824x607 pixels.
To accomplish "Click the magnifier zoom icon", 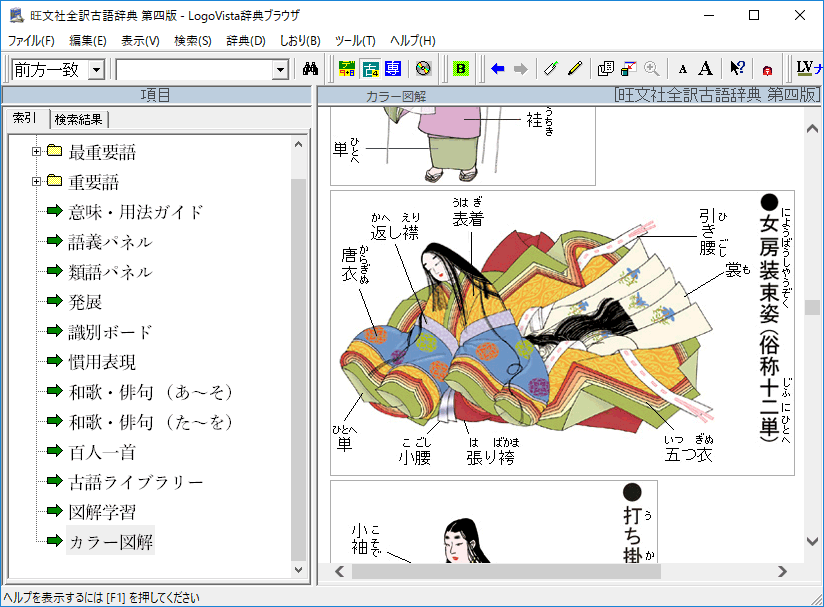I will coord(652,69).
